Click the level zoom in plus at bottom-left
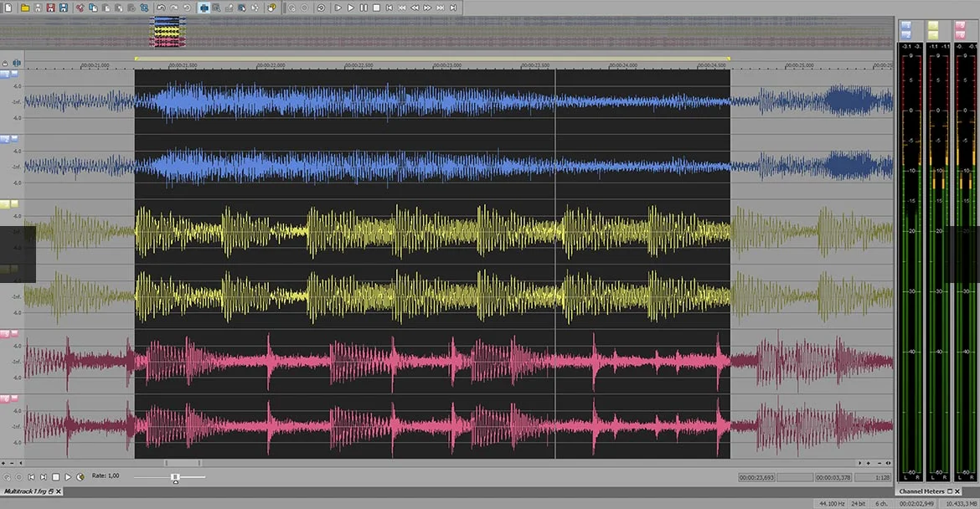The width and height of the screenshot is (980, 509). click(3, 464)
